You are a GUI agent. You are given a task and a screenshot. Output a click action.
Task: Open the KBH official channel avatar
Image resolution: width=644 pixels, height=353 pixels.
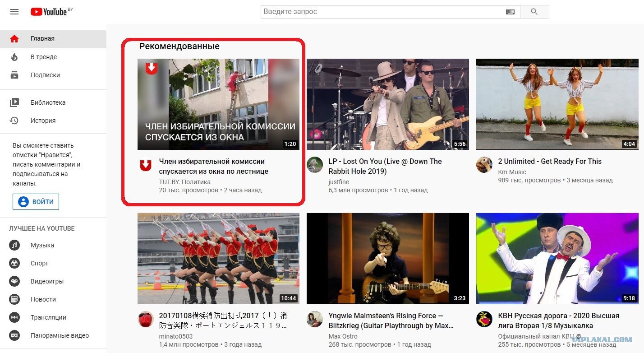(x=484, y=319)
